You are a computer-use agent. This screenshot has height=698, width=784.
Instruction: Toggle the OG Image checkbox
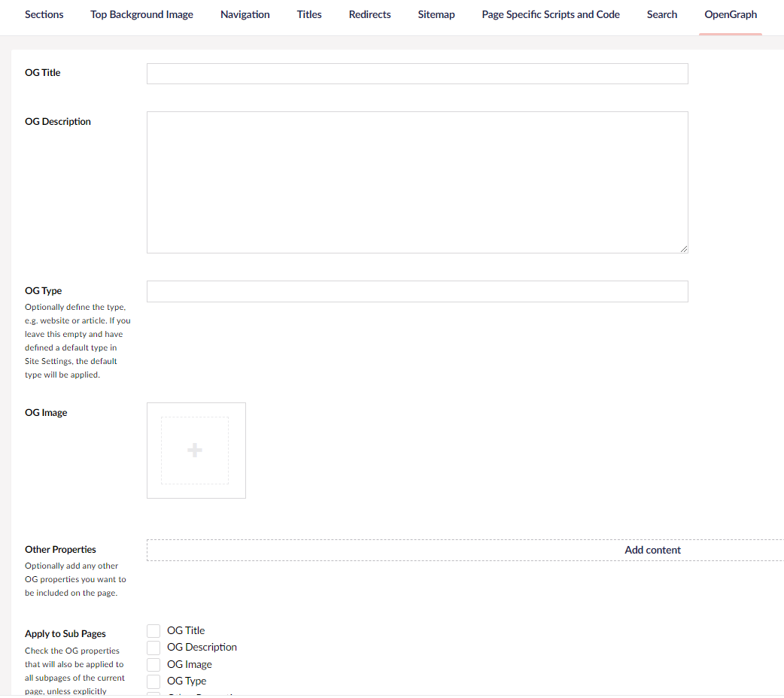click(153, 664)
